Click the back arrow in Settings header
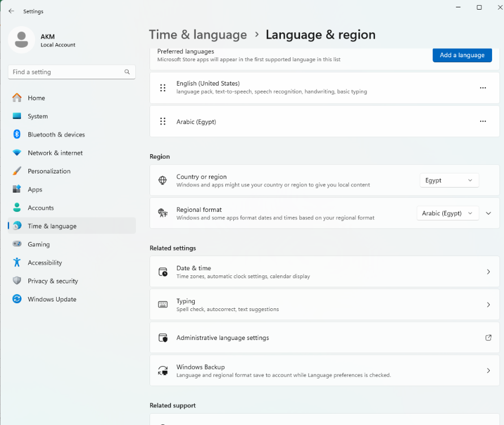Image resolution: width=504 pixels, height=425 pixels. (11, 11)
